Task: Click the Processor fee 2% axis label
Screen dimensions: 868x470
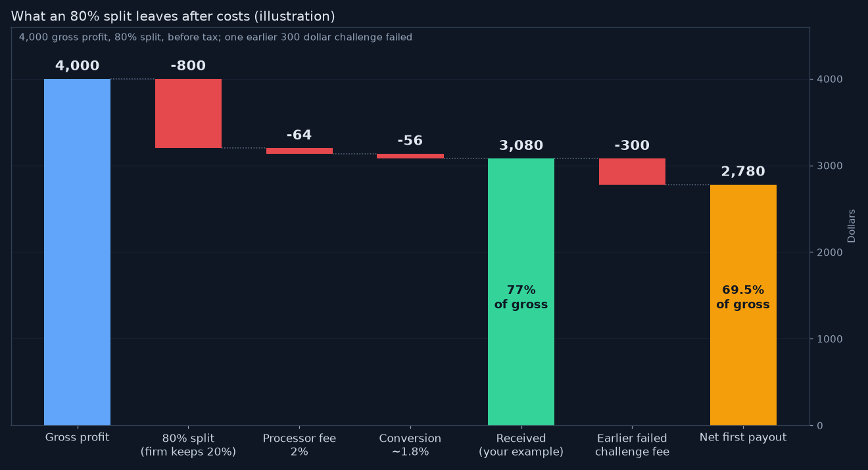Action: tap(299, 445)
